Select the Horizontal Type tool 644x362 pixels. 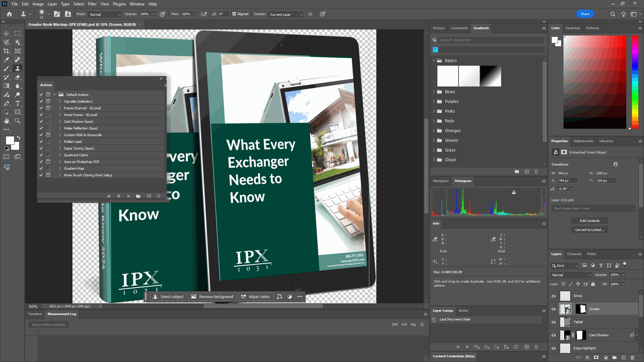coord(18,103)
